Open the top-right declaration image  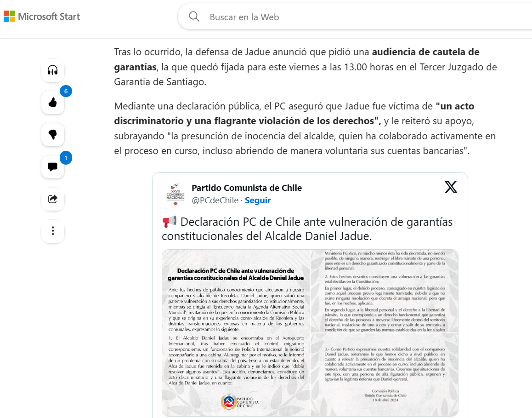[x=385, y=291]
